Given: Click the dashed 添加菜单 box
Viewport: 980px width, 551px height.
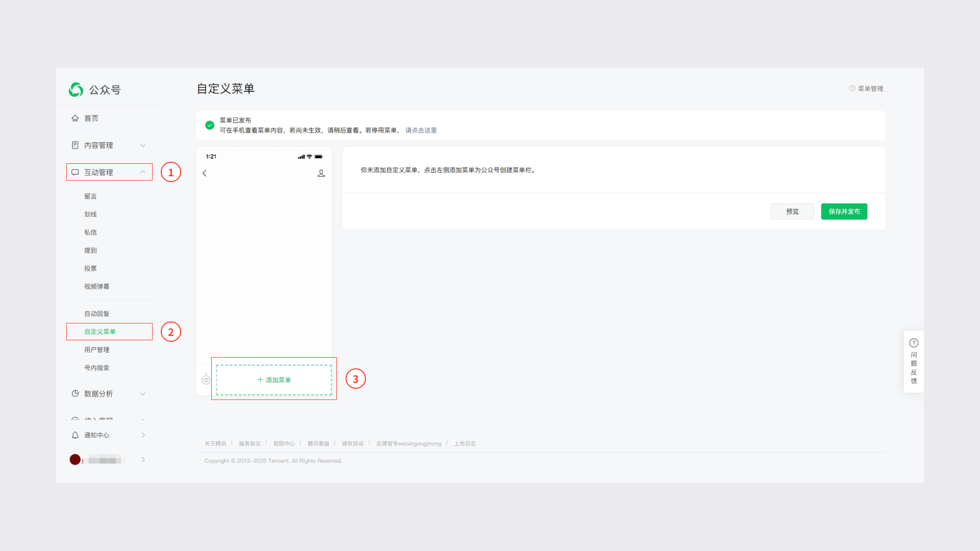Looking at the screenshot, I should (274, 380).
